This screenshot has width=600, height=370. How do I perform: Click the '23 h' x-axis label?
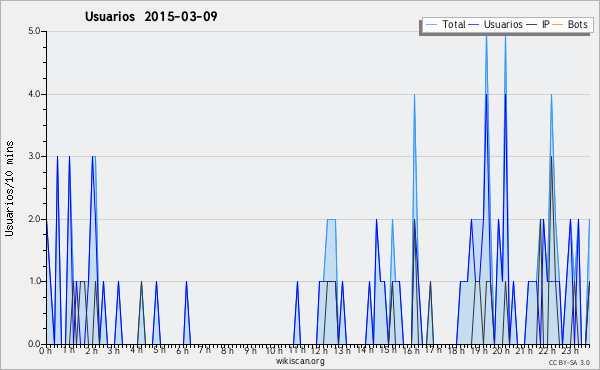coord(570,350)
